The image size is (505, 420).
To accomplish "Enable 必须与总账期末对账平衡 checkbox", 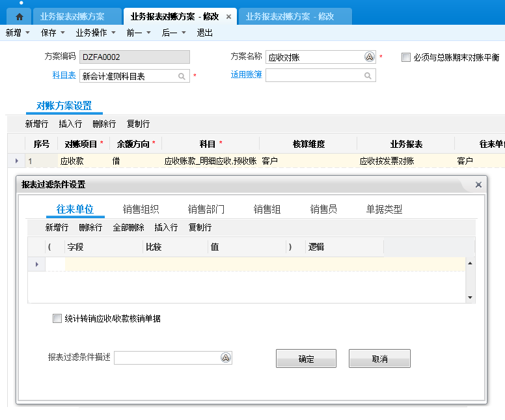I will coord(406,57).
